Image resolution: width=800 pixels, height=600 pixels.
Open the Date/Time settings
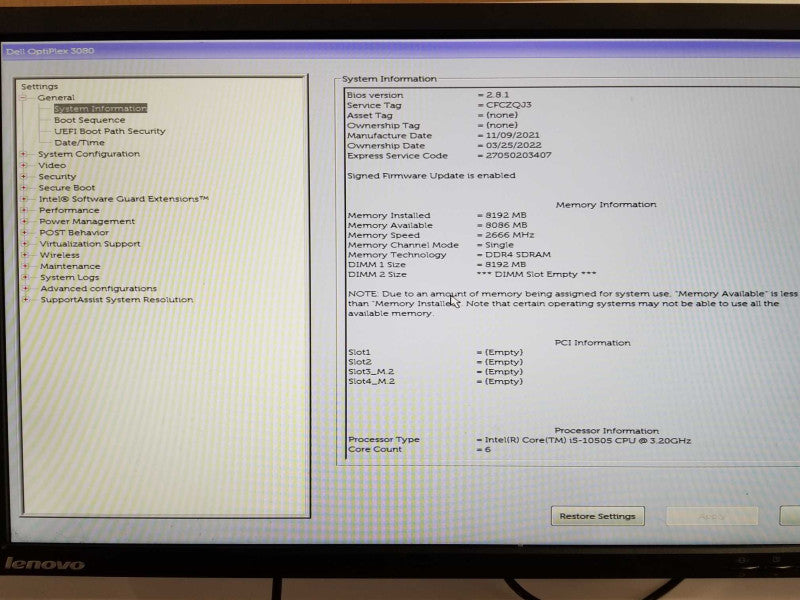click(x=80, y=142)
